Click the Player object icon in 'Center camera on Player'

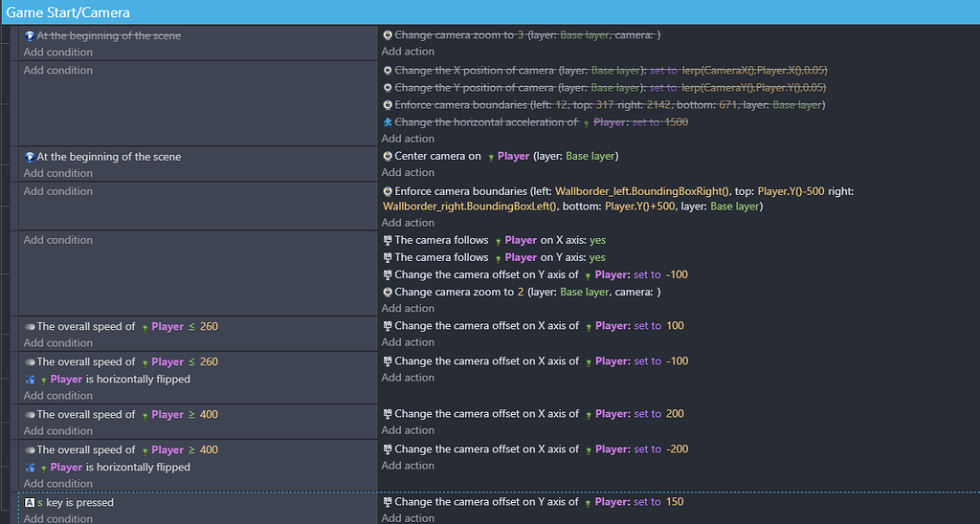tap(491, 158)
